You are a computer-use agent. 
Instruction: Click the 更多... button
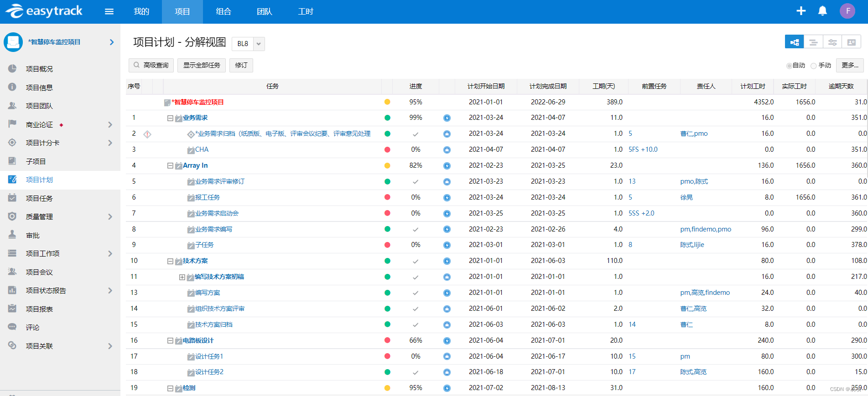(850, 65)
